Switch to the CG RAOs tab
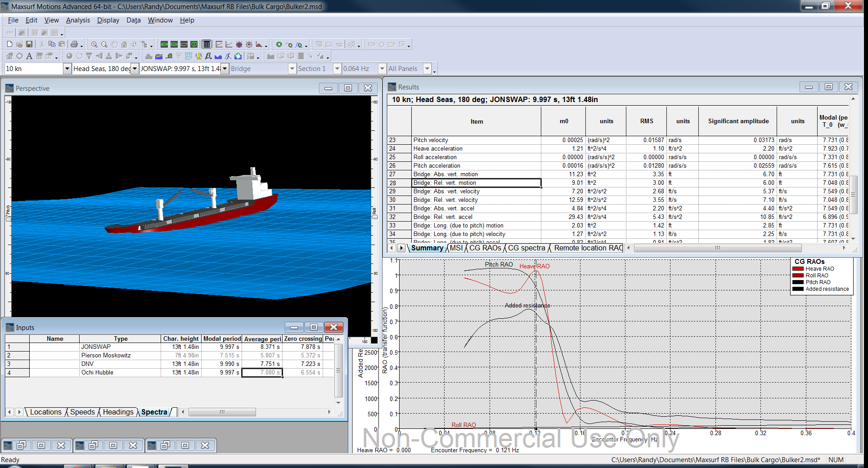Screen dimensions: 868x468 click(x=485, y=248)
